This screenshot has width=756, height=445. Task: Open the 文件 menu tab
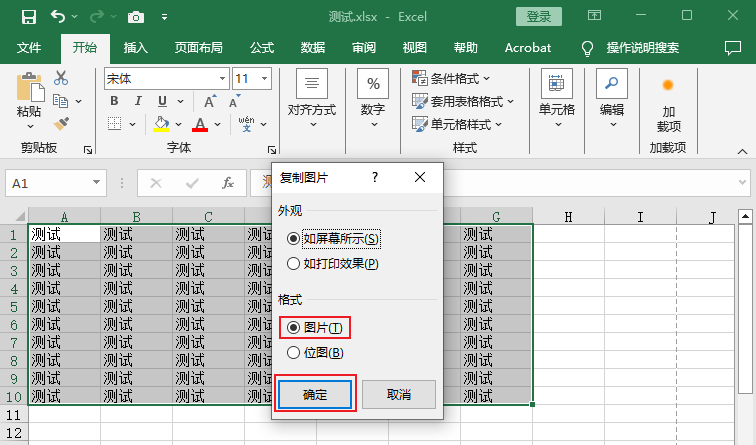[29, 47]
